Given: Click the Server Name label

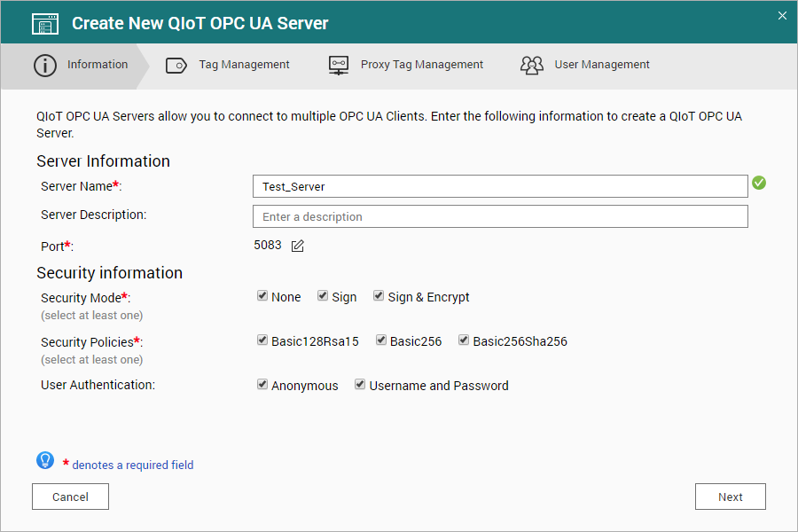Looking at the screenshot, I should click(82, 186).
